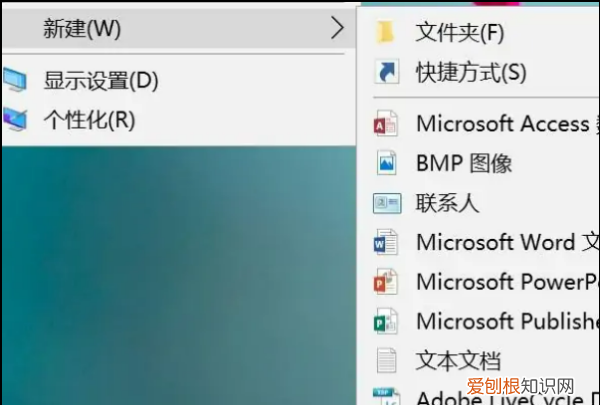Click the shortcut arrow icon
This screenshot has height=405, width=600.
click(386, 71)
